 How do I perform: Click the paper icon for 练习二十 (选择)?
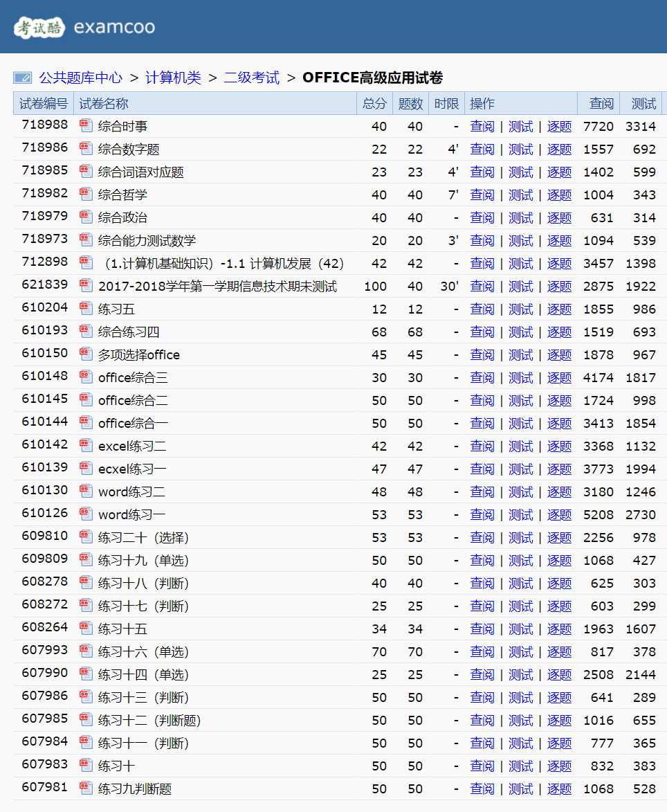(x=86, y=537)
